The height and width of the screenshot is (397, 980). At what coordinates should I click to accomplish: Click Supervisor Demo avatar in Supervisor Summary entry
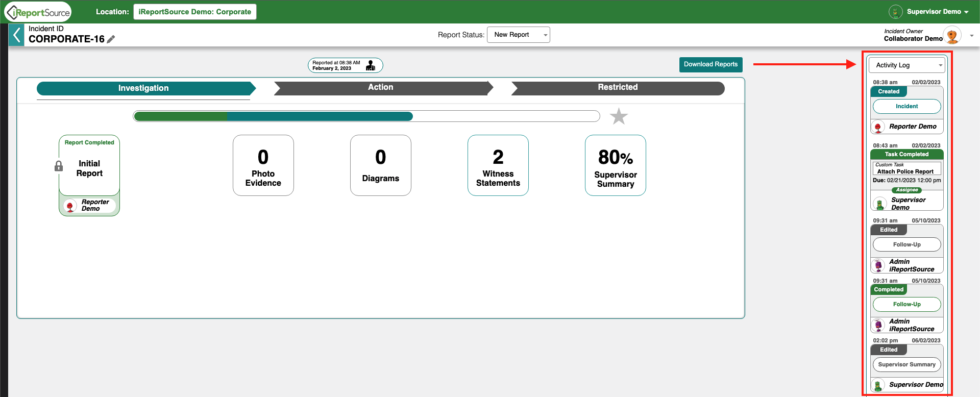878,385
